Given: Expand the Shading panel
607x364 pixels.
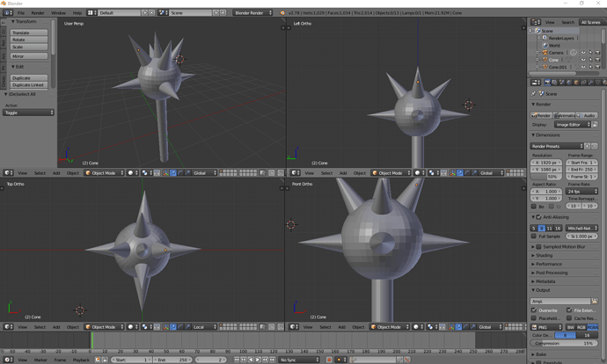Looking at the screenshot, I should pyautogui.click(x=543, y=255).
